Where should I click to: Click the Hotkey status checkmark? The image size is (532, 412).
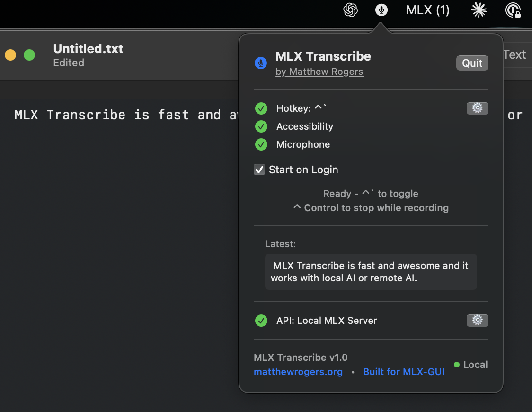click(x=261, y=108)
